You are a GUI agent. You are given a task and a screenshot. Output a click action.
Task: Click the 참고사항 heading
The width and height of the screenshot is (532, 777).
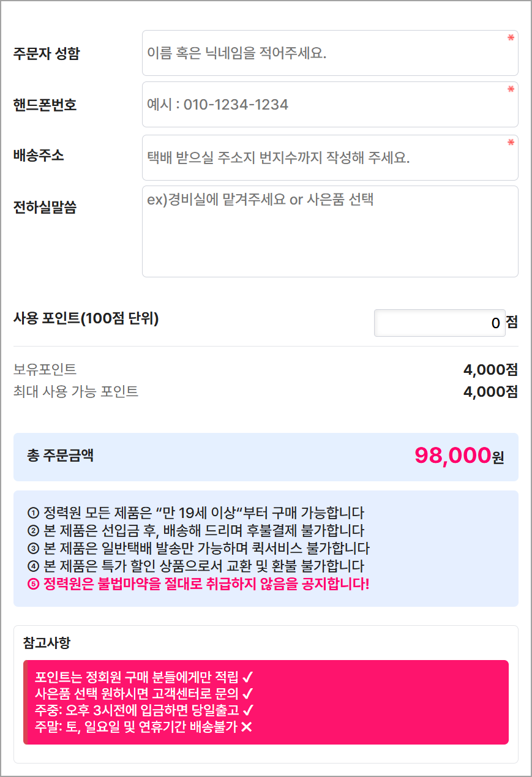point(47,643)
